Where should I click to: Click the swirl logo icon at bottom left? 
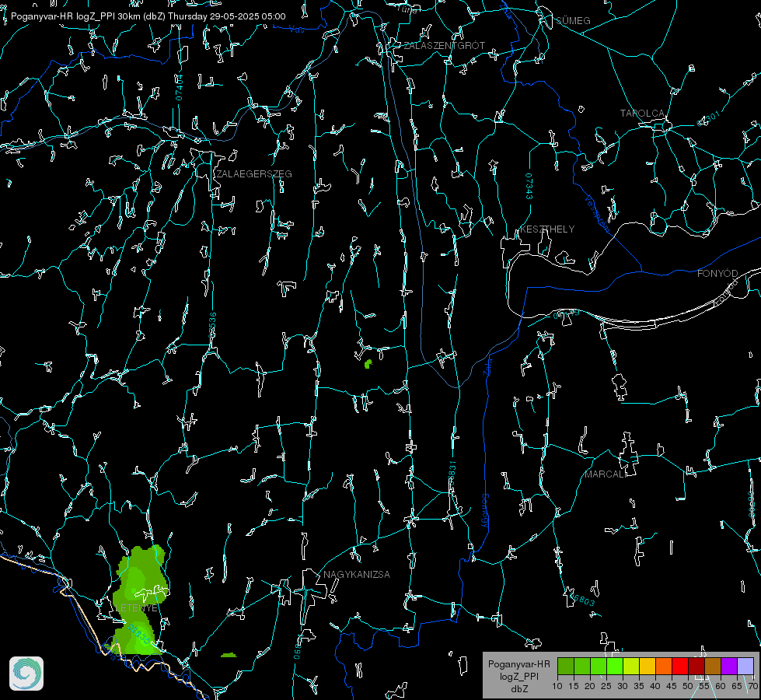point(26,674)
